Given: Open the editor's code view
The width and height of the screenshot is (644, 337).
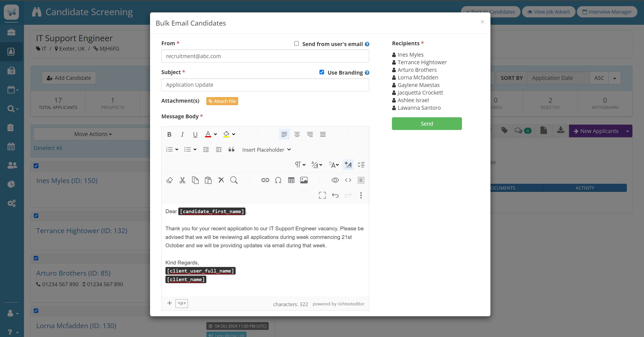Looking at the screenshot, I should [x=348, y=180].
